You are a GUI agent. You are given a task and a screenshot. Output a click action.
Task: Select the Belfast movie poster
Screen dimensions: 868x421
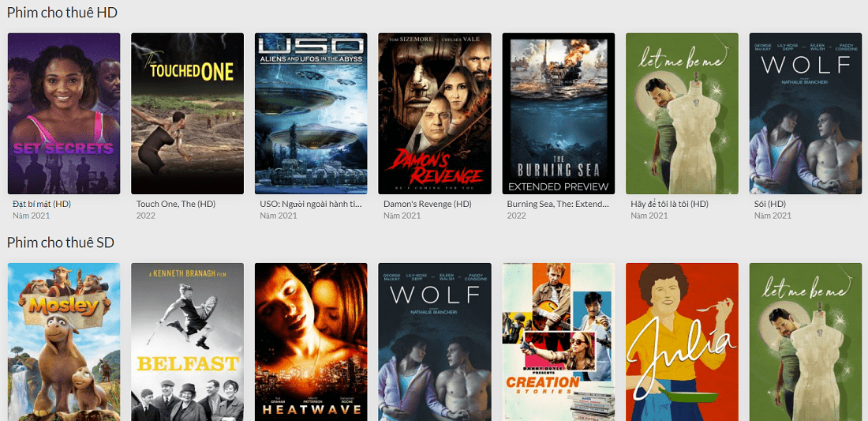point(187,341)
